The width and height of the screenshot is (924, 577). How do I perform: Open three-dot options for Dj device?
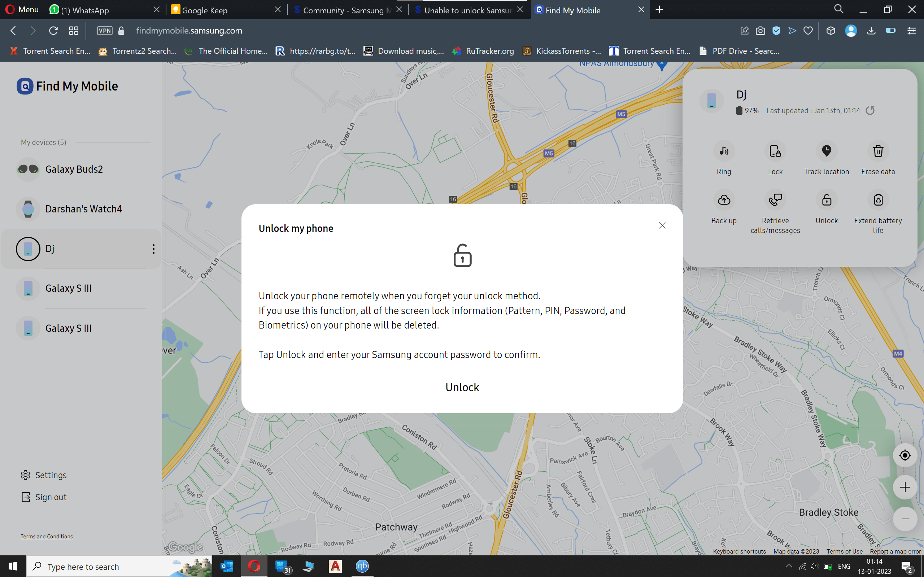click(x=153, y=249)
